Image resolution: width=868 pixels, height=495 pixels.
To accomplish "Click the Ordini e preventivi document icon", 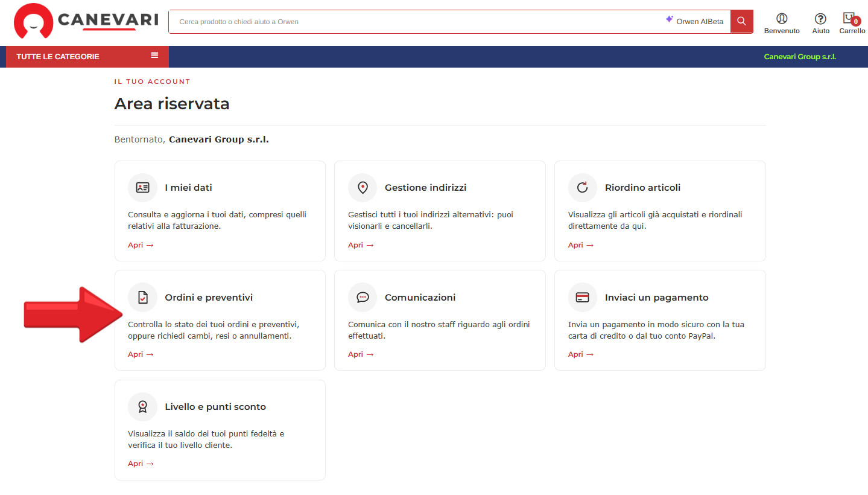I will [142, 297].
